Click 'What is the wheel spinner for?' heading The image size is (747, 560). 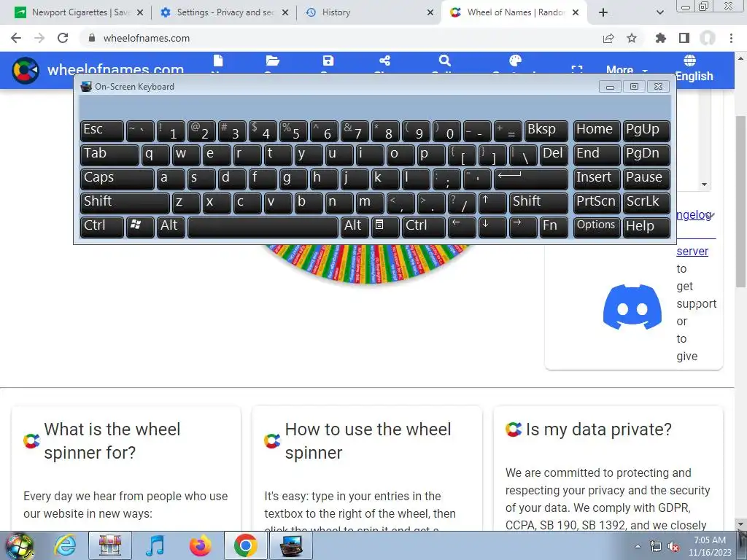112,441
